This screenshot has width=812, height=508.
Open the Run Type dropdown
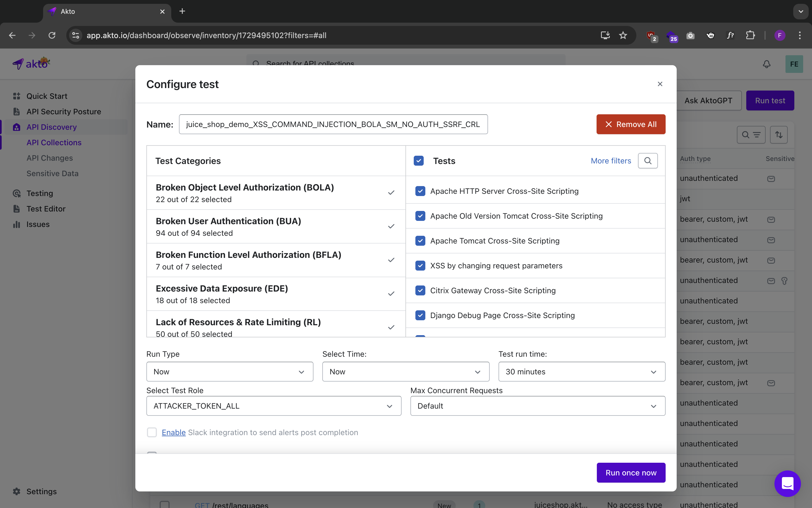(230, 372)
